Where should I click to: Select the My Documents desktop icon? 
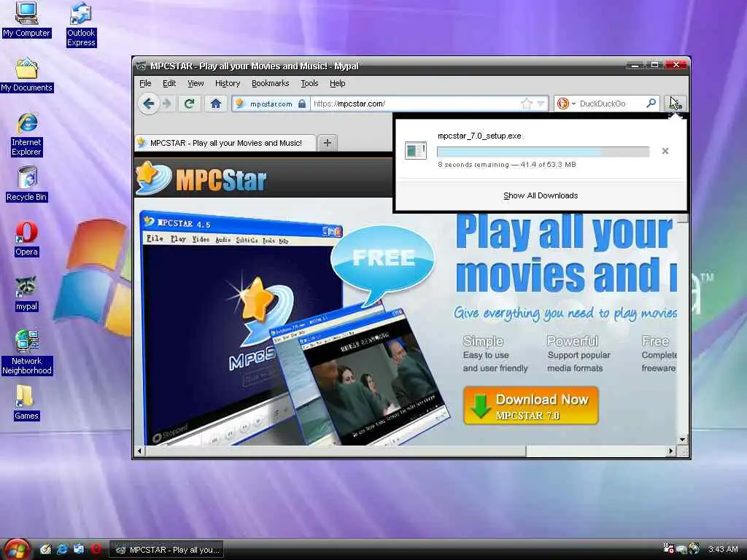click(x=26, y=75)
